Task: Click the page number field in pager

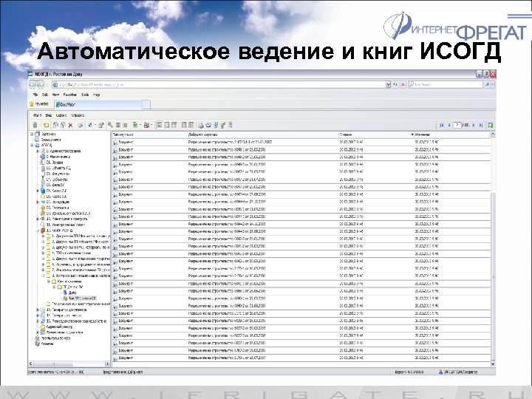Action: 457,125
